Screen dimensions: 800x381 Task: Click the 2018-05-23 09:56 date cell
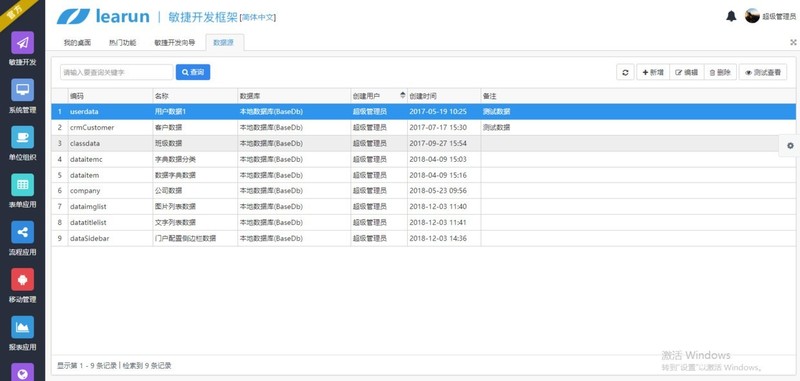coord(444,191)
